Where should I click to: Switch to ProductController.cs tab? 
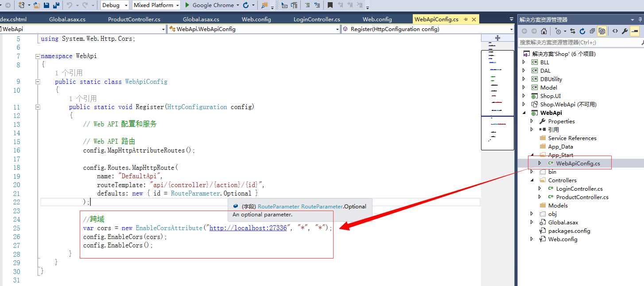click(134, 20)
